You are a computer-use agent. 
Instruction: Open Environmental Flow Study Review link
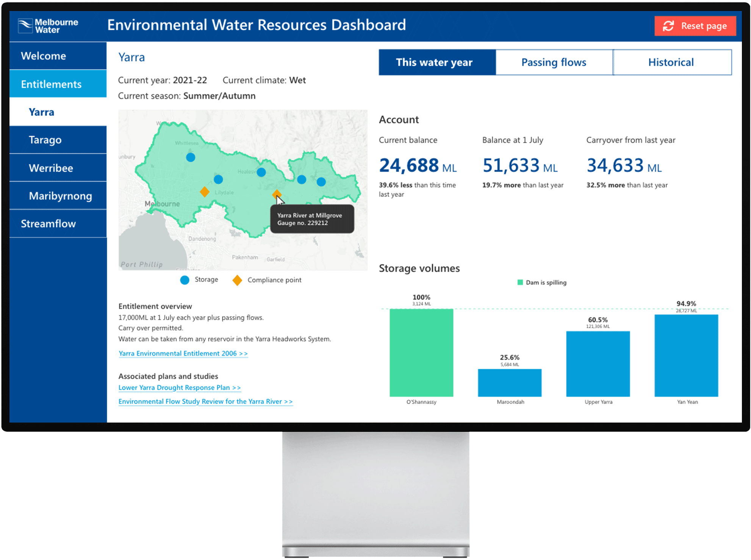[x=205, y=401]
